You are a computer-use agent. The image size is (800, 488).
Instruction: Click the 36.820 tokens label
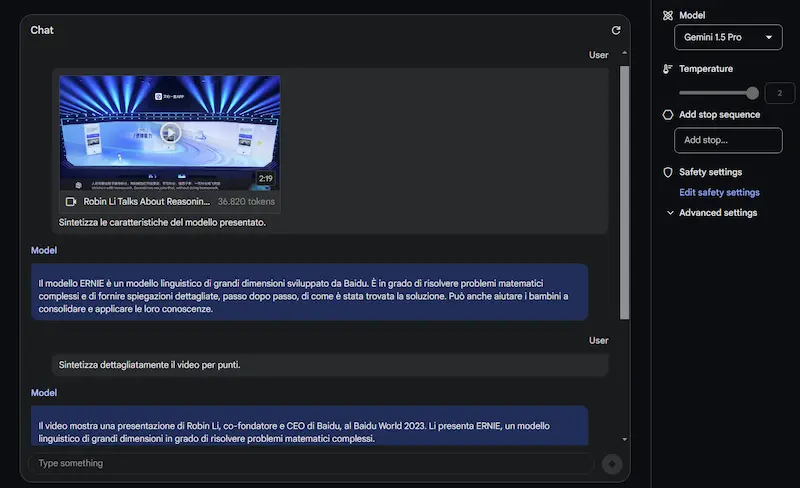246,202
